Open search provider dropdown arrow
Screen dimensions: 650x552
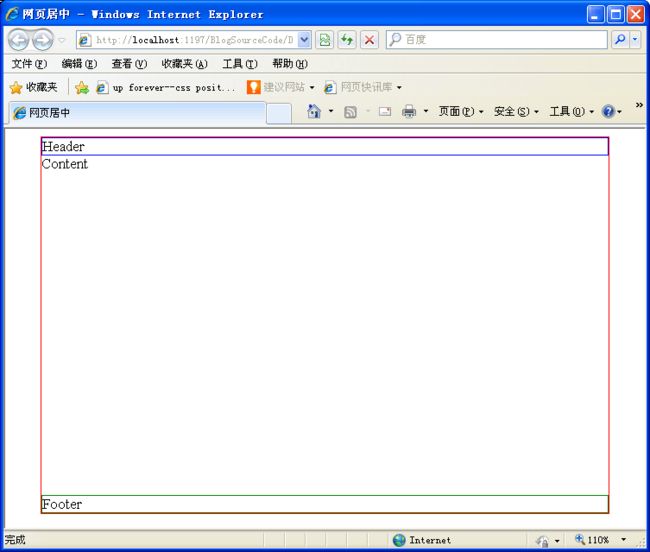635,40
